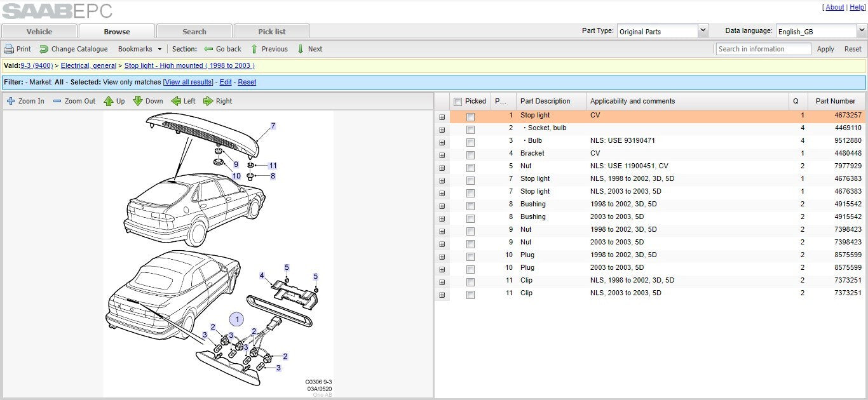Viewport: 868px width, 400px height.
Task: Expand the Socket, bulb row
Action: click(442, 130)
